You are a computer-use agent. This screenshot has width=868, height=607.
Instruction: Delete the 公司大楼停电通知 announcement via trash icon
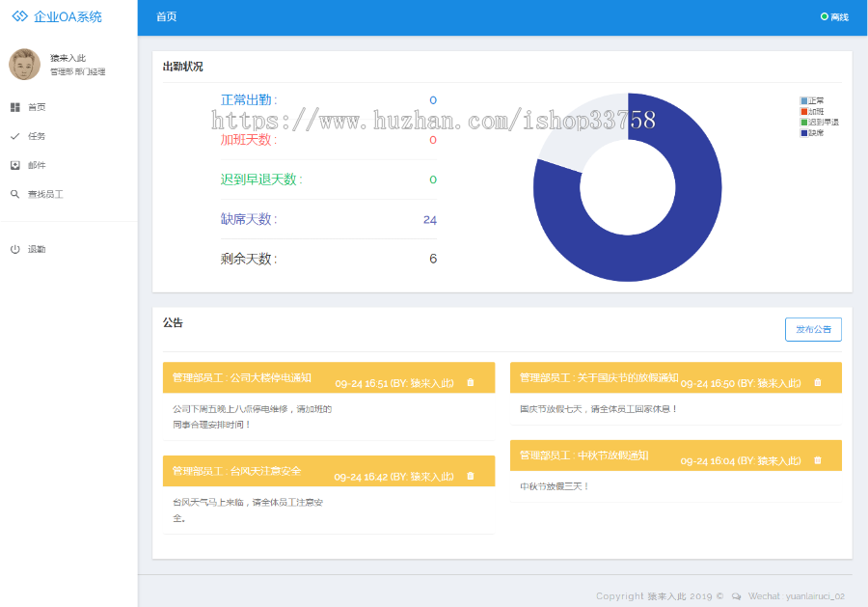pos(470,381)
